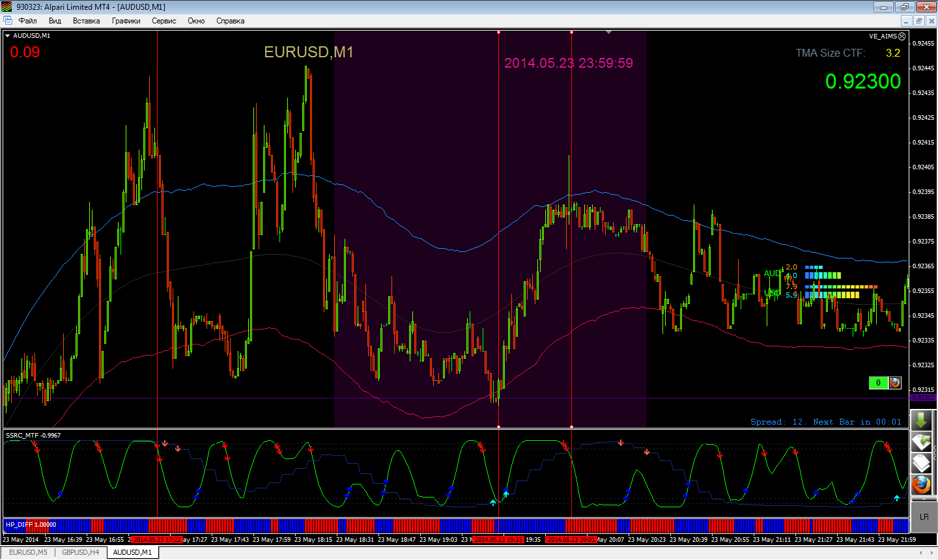Click the LR button in side panel

[924, 517]
